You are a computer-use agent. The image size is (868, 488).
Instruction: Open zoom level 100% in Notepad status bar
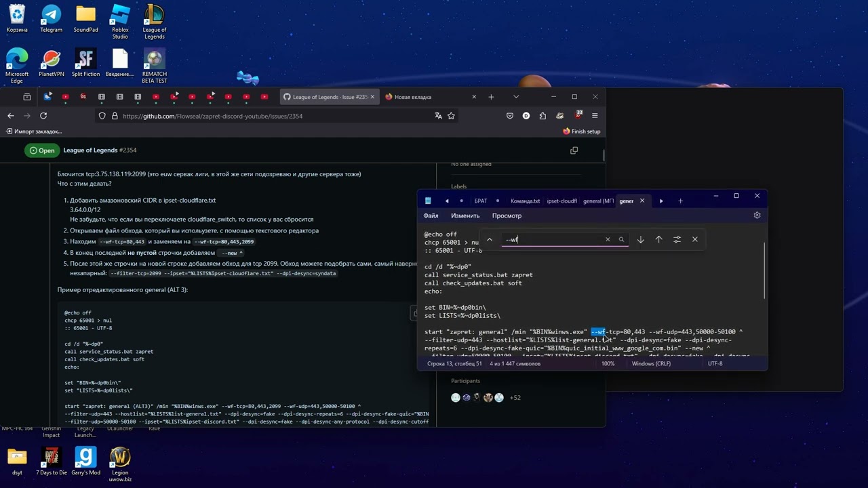[608, 364]
